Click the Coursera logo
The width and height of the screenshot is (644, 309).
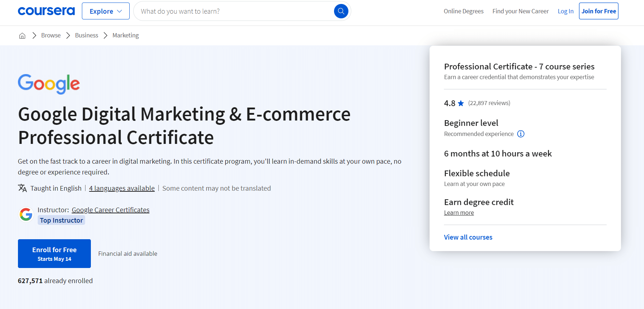point(46,11)
